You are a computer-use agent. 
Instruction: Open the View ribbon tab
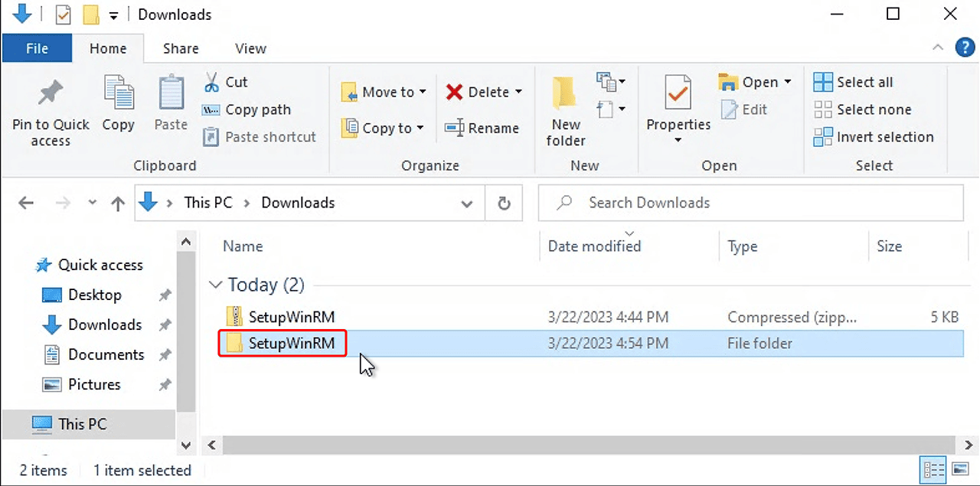pyautogui.click(x=250, y=48)
